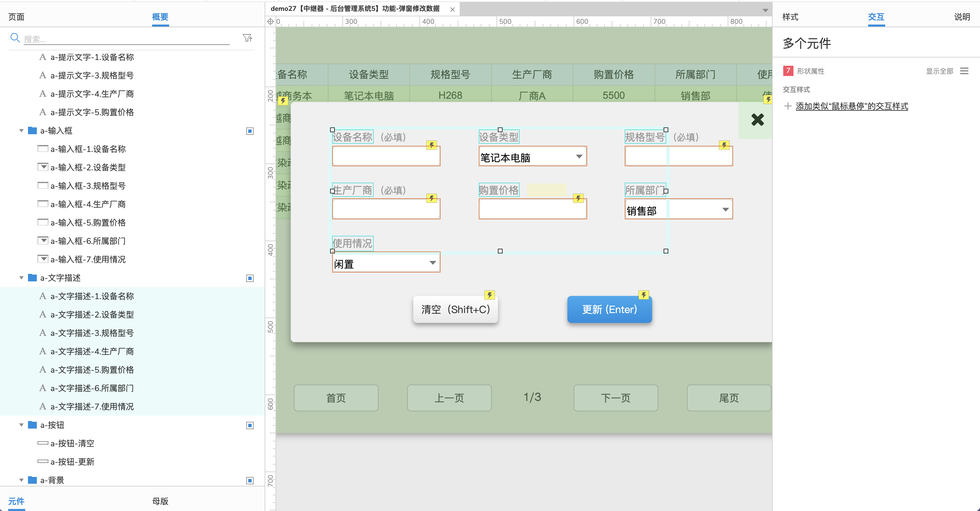980x511 pixels.
Task: Click folder icon of a-背景 group
Action: [32, 480]
